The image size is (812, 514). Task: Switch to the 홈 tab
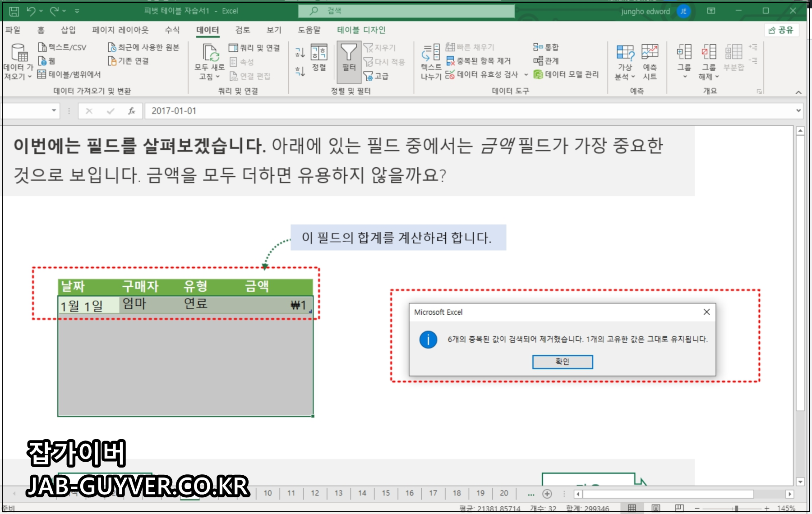tap(41, 30)
